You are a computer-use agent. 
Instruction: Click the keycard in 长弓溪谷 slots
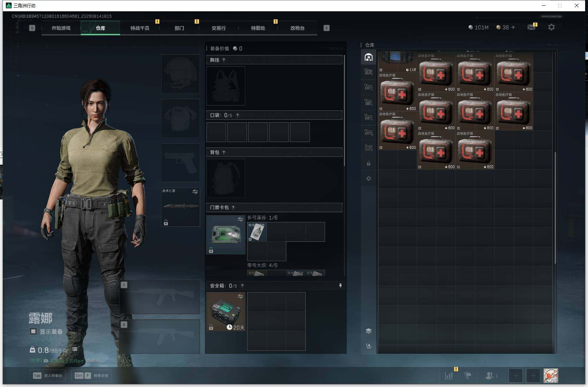click(x=257, y=232)
